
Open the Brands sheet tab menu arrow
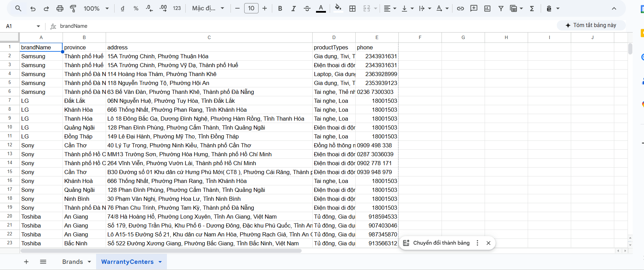pos(89,262)
